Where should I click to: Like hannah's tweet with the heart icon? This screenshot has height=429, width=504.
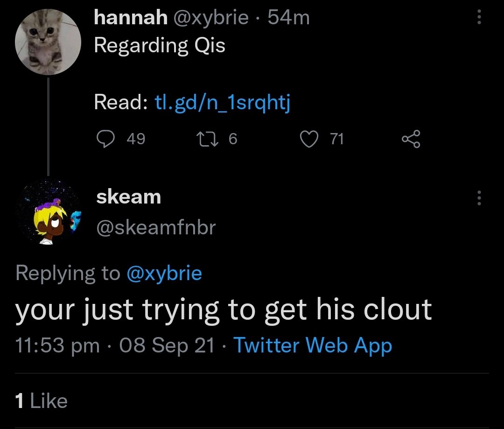pos(308,139)
